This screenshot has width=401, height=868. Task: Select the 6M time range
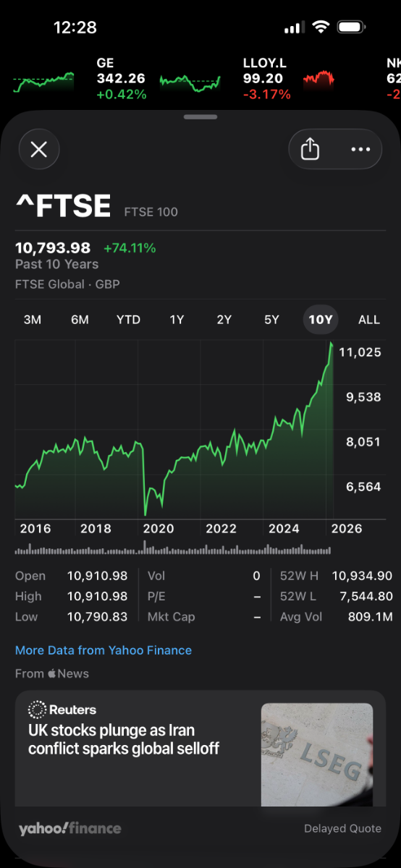point(80,320)
